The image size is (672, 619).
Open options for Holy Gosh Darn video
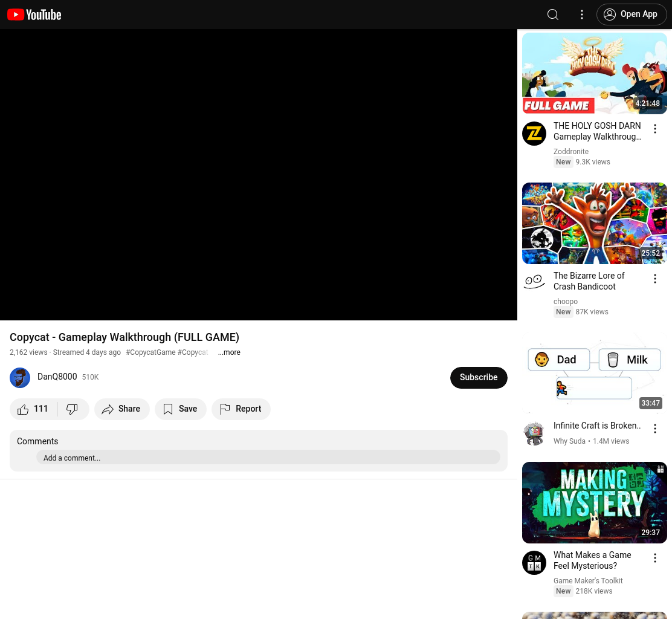655,129
